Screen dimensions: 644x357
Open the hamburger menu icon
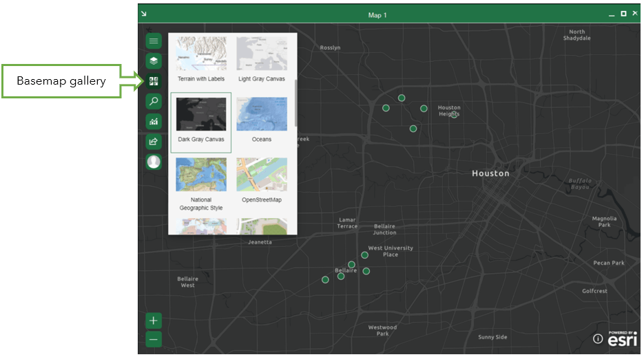click(x=154, y=41)
